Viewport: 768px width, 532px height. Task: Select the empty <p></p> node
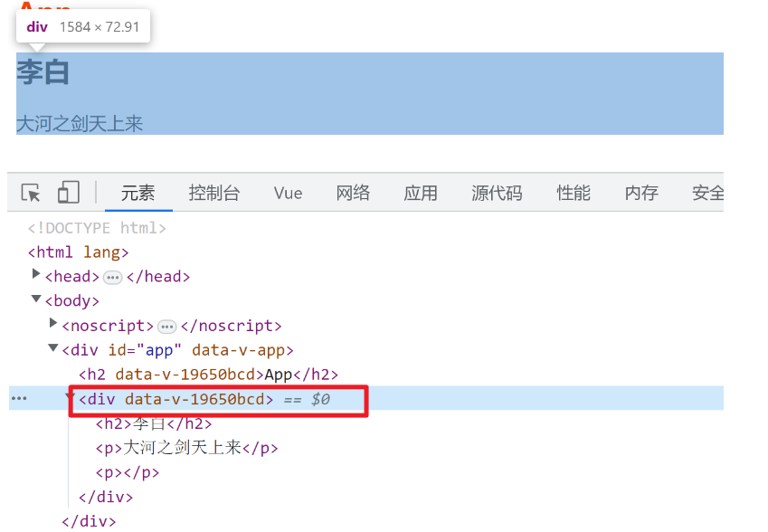pyautogui.click(x=128, y=472)
